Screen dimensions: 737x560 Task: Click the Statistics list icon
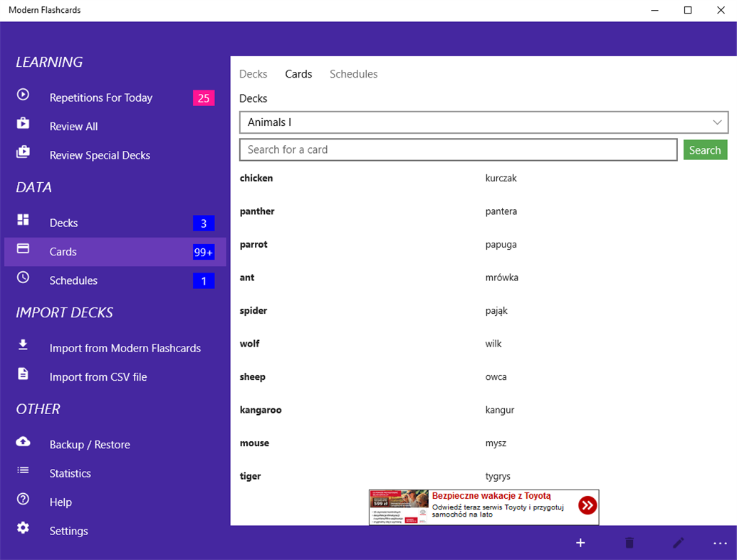(x=22, y=470)
